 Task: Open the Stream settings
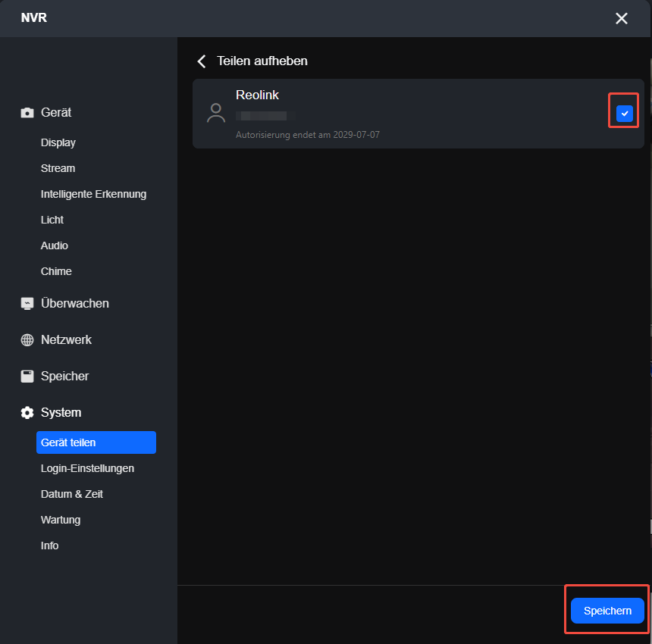(x=58, y=168)
